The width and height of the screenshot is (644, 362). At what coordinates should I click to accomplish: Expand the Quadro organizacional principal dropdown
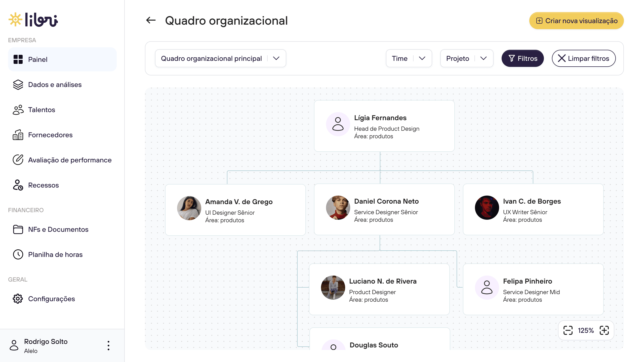[220, 58]
